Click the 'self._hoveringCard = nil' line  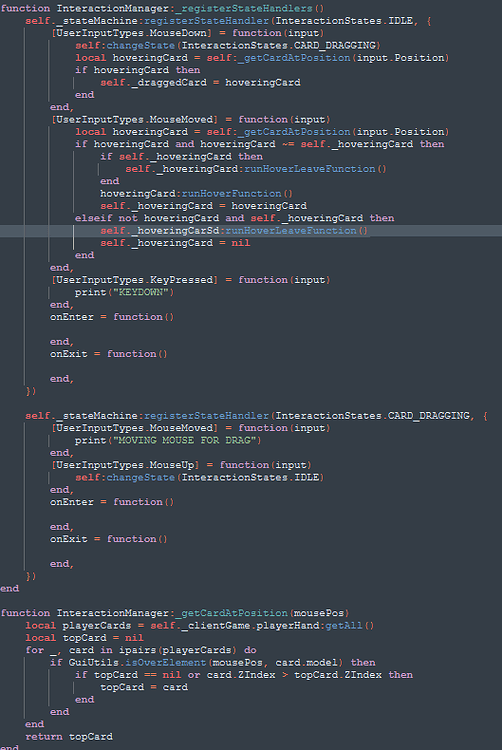pyautogui.click(x=175, y=243)
